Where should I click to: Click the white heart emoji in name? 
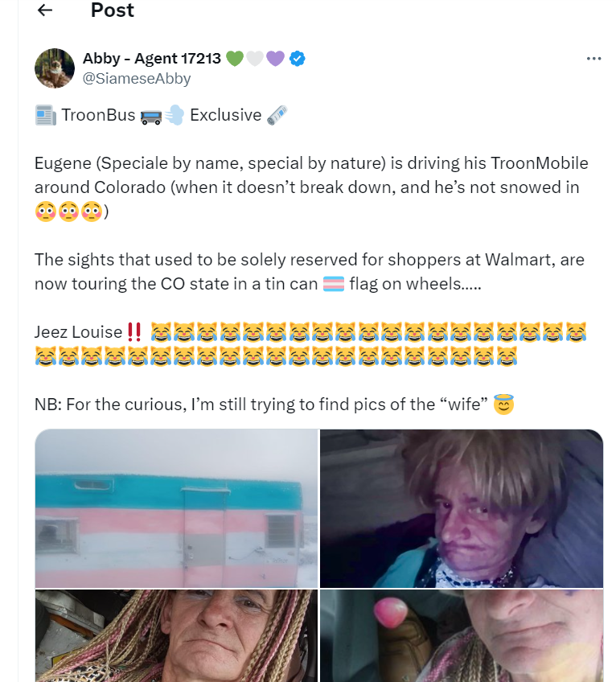256,58
